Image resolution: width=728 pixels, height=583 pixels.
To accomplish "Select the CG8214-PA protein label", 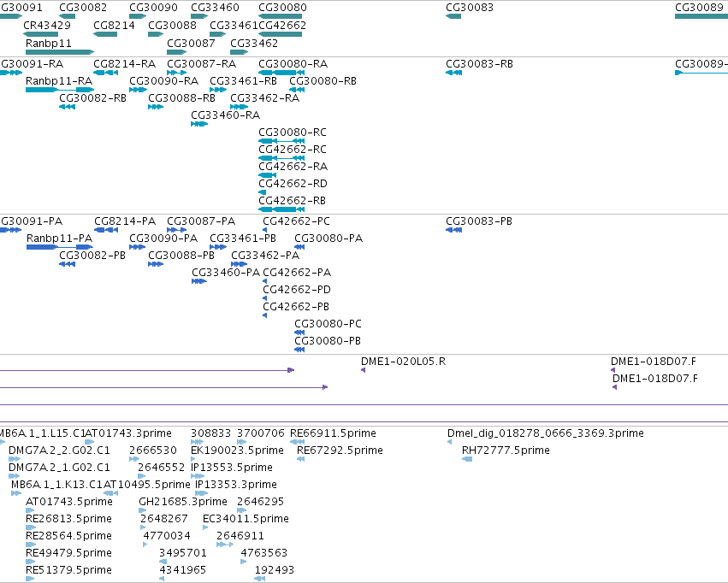I will tap(125, 221).
